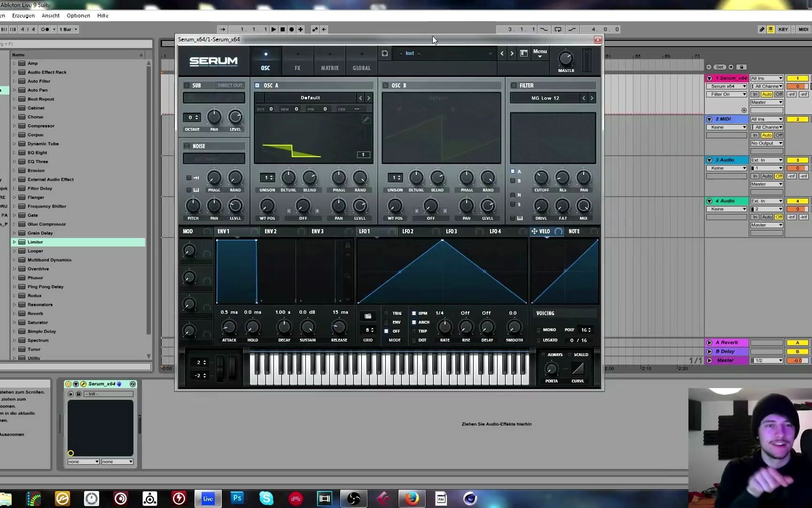
Task: Toggle the Ableton draw mode pencil icon
Action: coord(762,29)
